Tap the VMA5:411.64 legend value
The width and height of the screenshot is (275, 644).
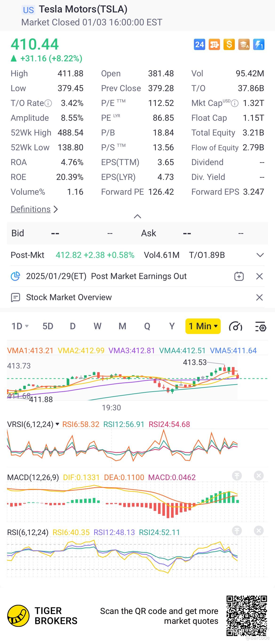233,350
